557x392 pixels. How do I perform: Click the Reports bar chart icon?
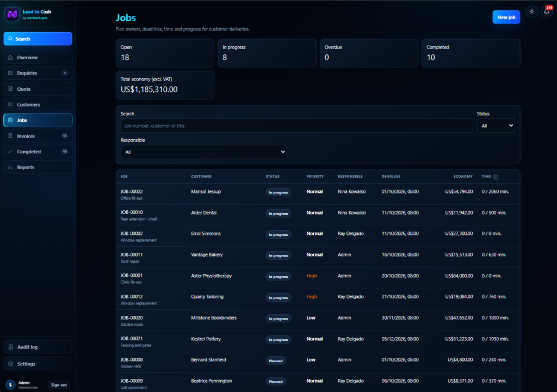[10, 167]
